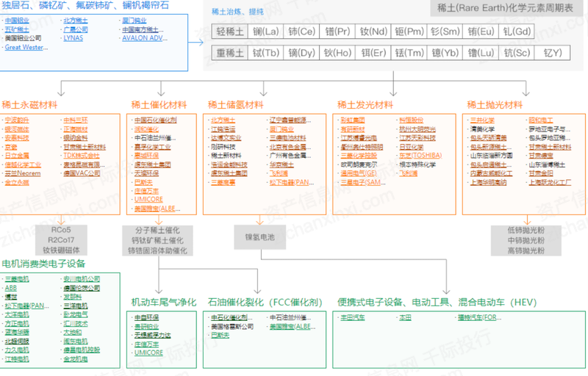Open the 卧龙电气 link

point(76,314)
